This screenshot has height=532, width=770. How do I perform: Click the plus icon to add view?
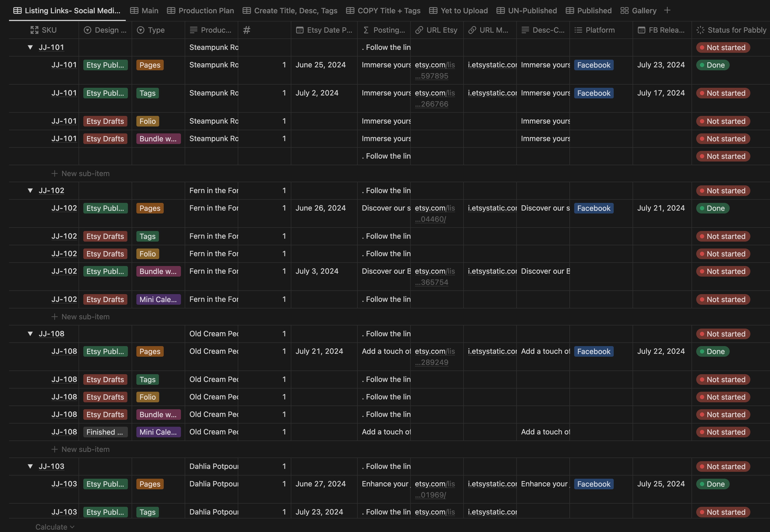[x=667, y=10]
